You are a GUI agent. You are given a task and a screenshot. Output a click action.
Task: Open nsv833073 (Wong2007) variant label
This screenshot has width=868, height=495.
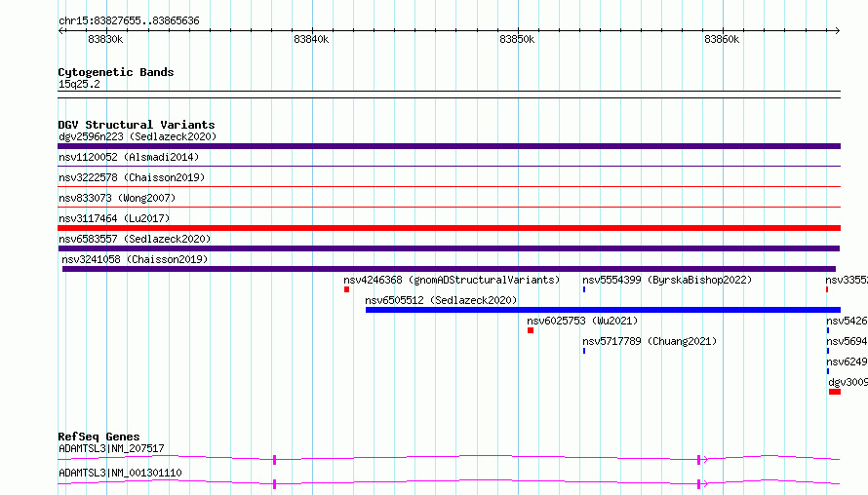117,198
